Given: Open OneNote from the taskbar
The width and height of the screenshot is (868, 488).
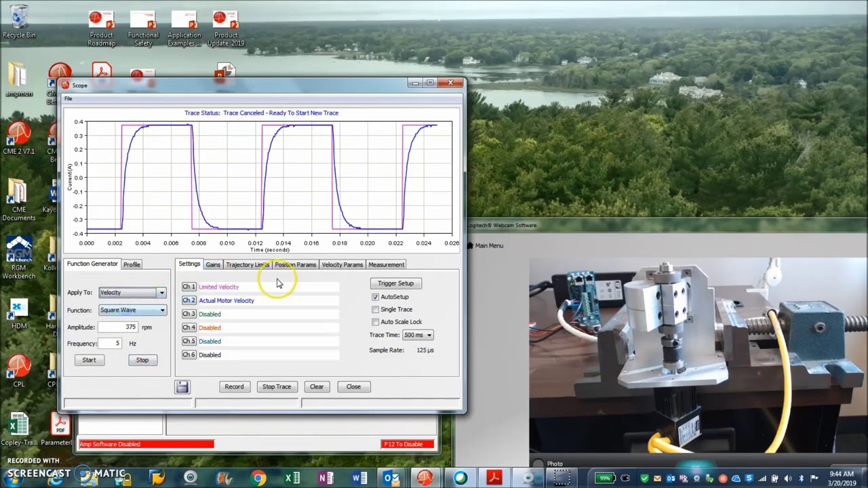Looking at the screenshot, I should (325, 479).
